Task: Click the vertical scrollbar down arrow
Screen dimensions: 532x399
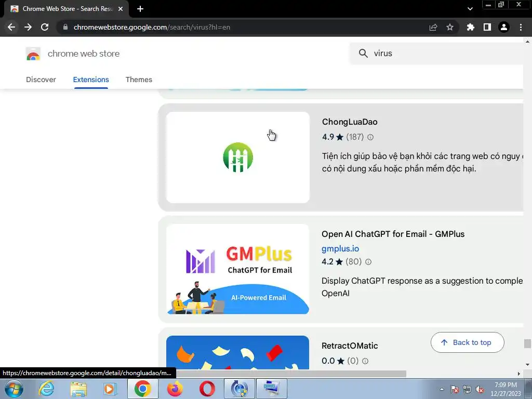Action: [527, 365]
